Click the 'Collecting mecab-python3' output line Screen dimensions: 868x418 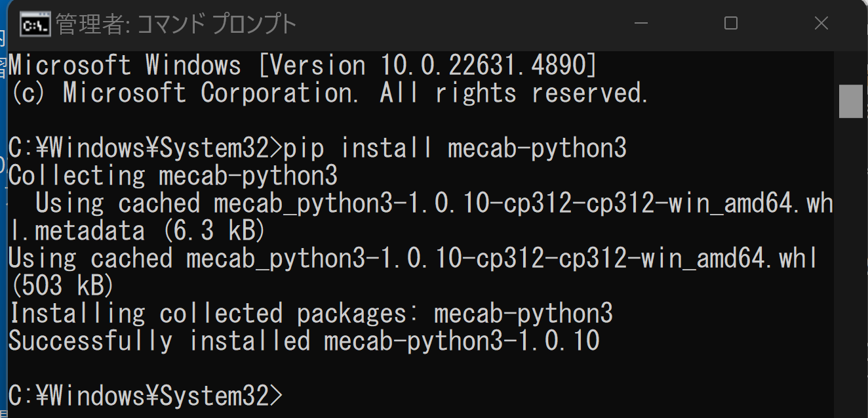tap(173, 176)
